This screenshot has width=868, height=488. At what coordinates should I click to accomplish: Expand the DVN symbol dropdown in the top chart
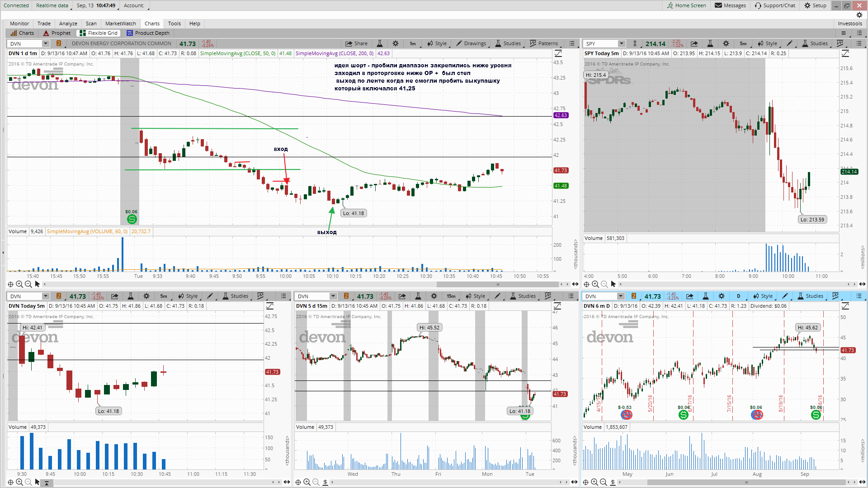click(46, 43)
